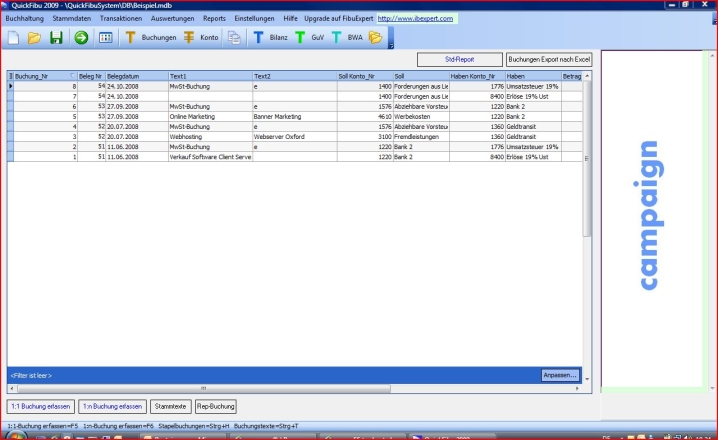Open the www.ibexpert.com link
This screenshot has height=440, width=718.
[x=415, y=19]
